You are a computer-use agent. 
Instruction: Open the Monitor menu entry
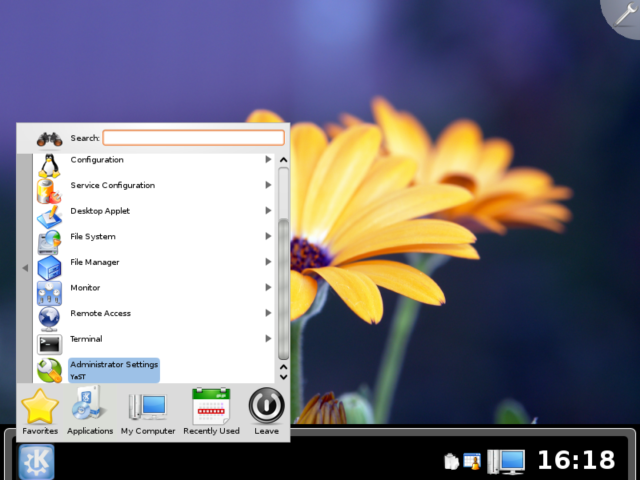coord(153,293)
